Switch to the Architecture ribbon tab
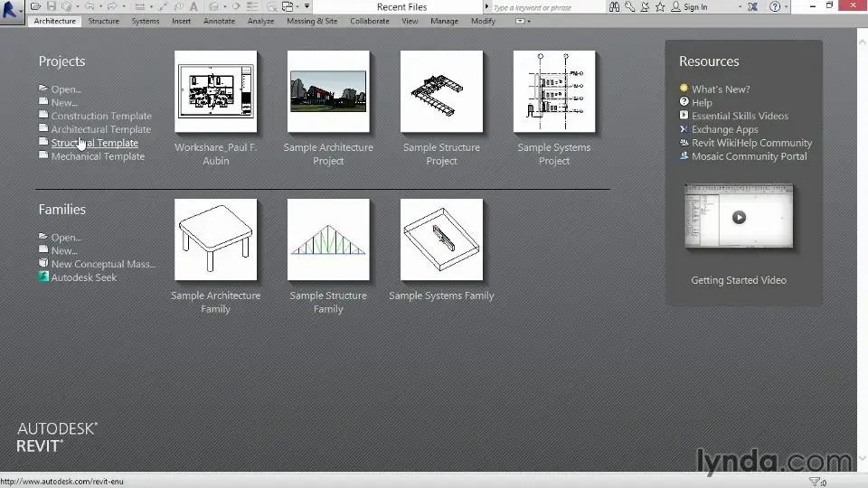 click(55, 21)
